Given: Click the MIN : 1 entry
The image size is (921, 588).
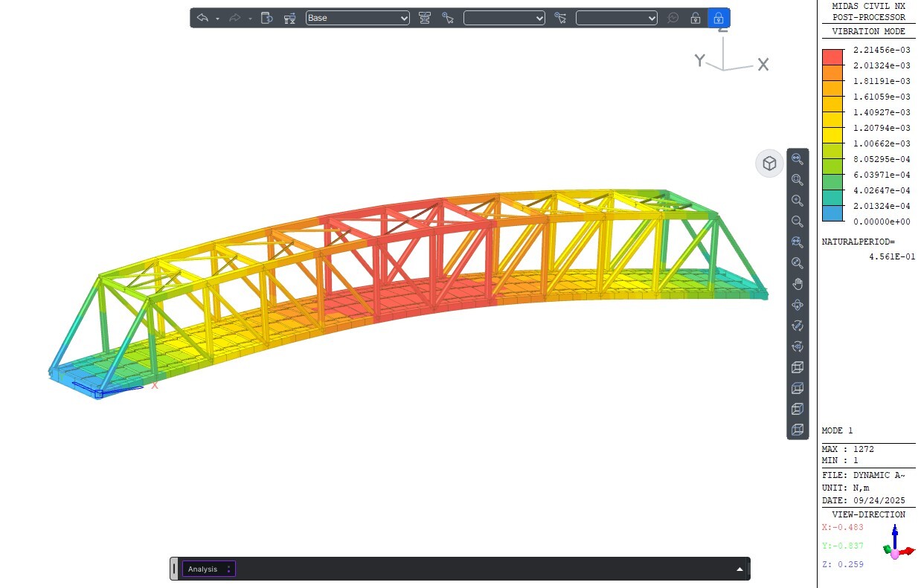Looking at the screenshot, I should tap(839, 460).
